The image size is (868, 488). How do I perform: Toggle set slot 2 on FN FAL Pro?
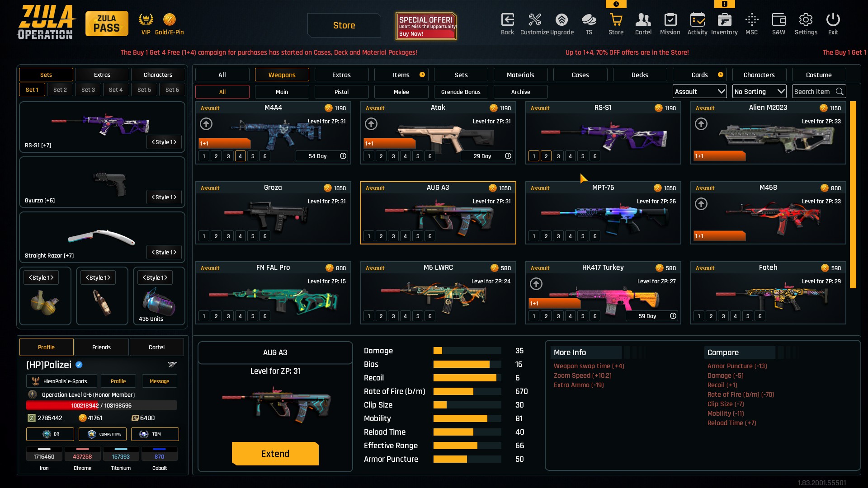[x=216, y=316]
